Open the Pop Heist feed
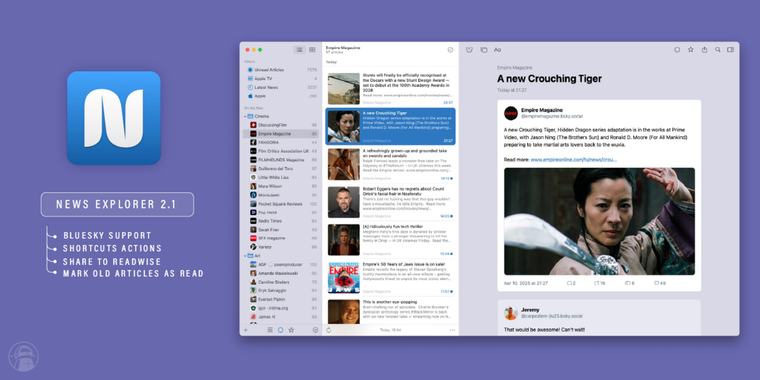This screenshot has height=380, width=760. point(282,212)
